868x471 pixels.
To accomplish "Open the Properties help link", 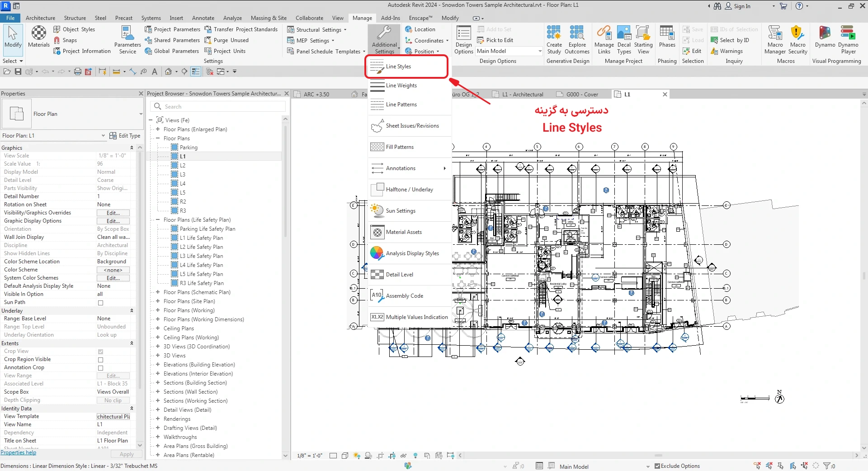I will click(x=19, y=452).
